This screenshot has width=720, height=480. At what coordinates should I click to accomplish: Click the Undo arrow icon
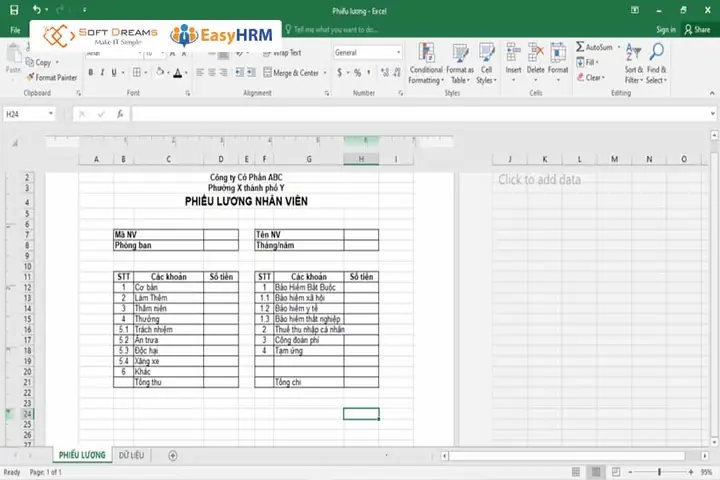pos(37,9)
